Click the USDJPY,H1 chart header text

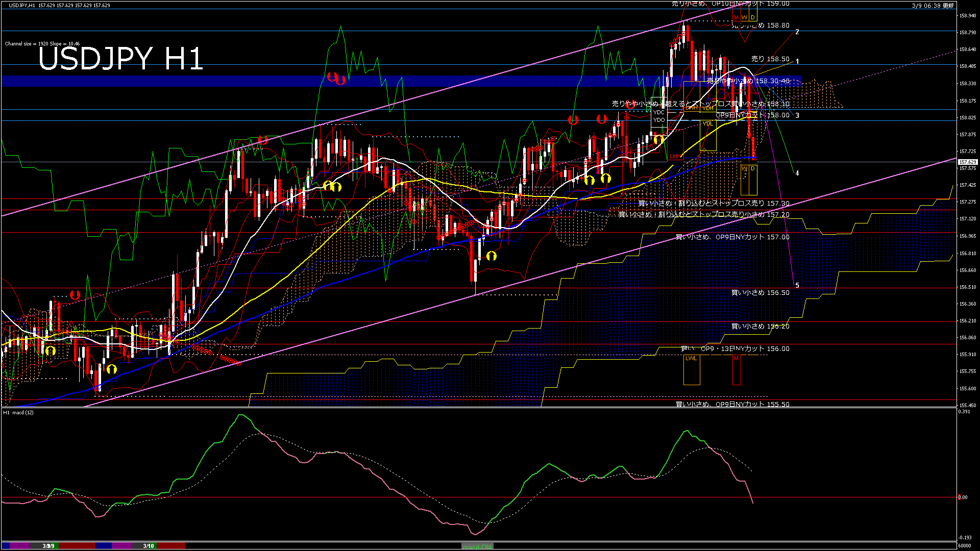[22, 5]
